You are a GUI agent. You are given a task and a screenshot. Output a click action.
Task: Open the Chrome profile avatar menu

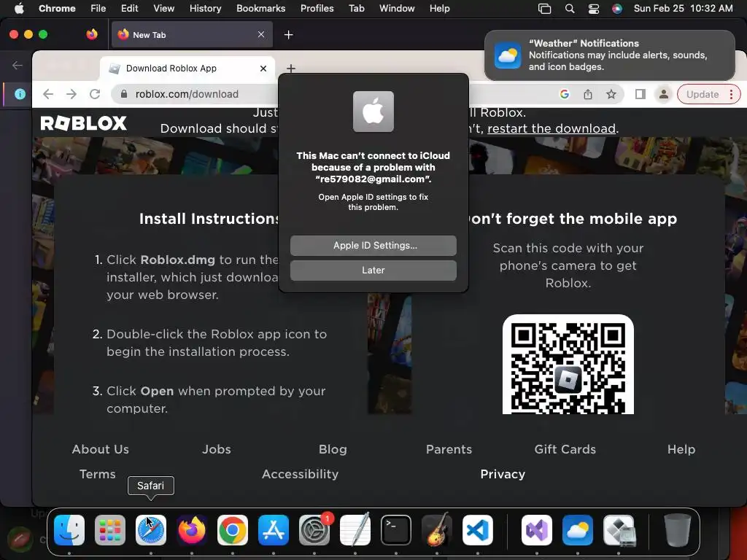(663, 94)
